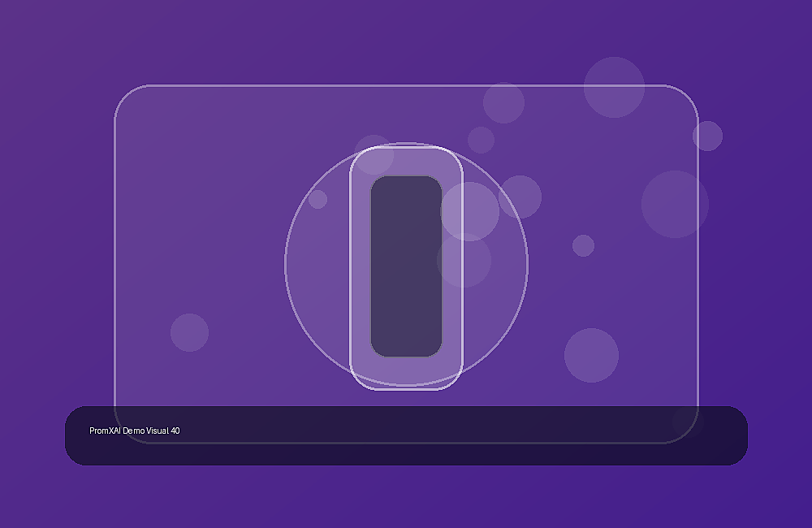Click the small bubble below the top-border bubble
812x528 pixels.
pyautogui.click(x=481, y=140)
